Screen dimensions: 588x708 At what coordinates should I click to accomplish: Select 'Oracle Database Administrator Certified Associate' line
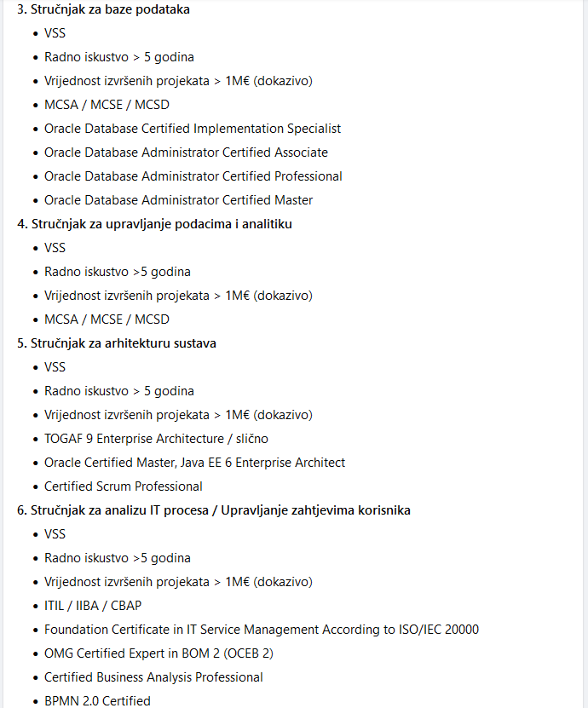click(x=186, y=153)
